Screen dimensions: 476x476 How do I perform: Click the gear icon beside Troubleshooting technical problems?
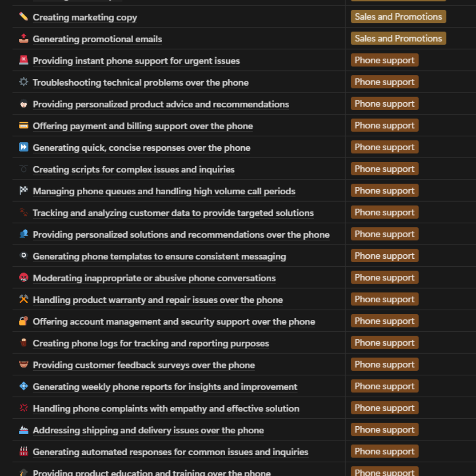[x=23, y=82]
